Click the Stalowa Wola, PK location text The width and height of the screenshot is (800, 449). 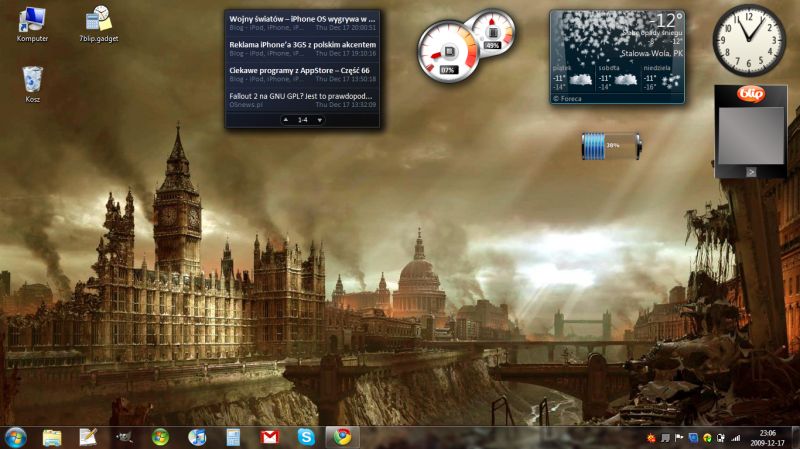point(652,53)
